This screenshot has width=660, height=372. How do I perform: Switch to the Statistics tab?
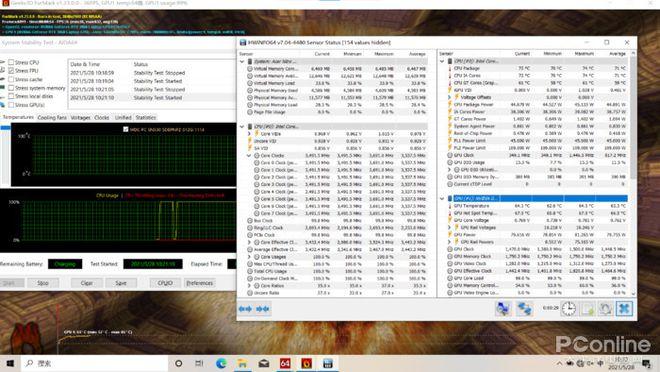[146, 118]
